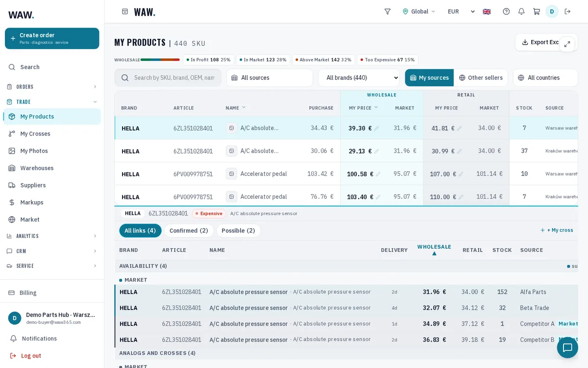Open the All brands (440) dropdown

[x=359, y=78]
